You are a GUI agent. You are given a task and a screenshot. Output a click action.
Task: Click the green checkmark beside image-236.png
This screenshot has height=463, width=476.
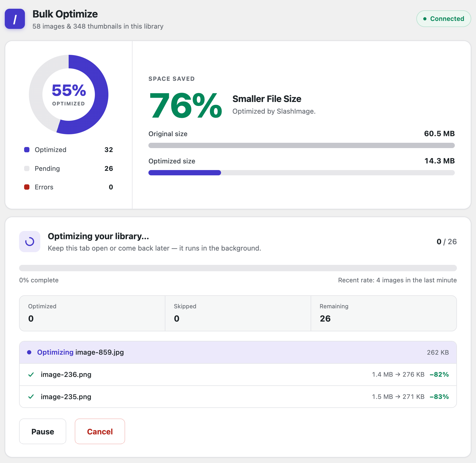click(x=31, y=375)
